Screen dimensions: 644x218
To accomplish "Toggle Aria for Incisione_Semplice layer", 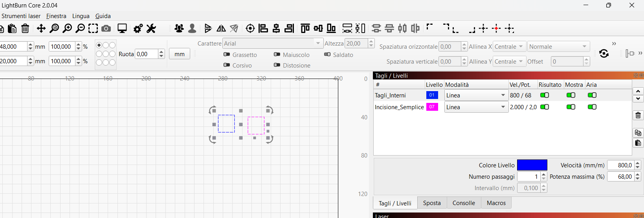I will (592, 107).
